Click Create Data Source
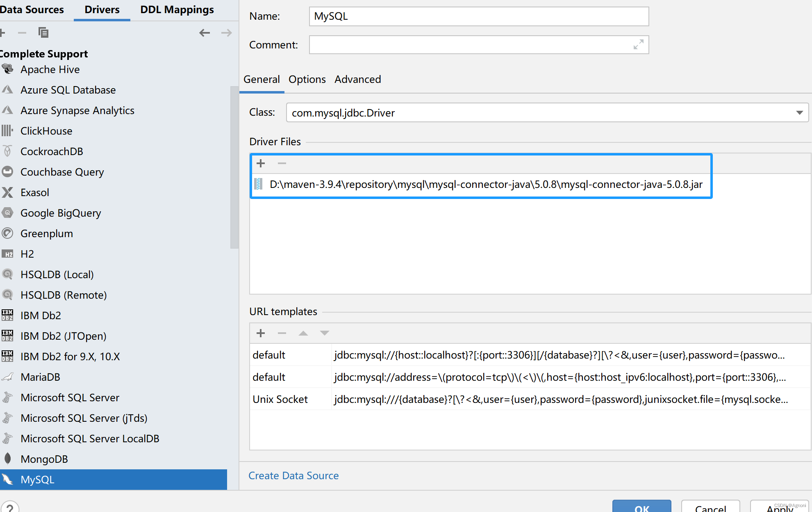The width and height of the screenshot is (812, 512). pyautogui.click(x=293, y=475)
